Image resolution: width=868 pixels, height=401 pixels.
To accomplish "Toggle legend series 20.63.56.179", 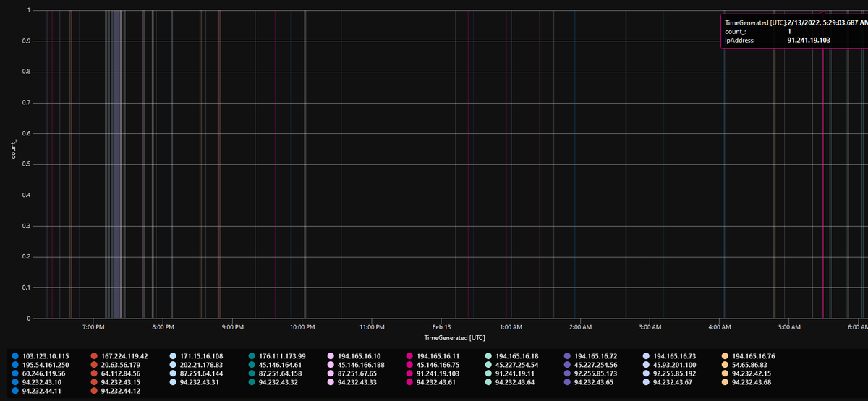I will [116, 365].
